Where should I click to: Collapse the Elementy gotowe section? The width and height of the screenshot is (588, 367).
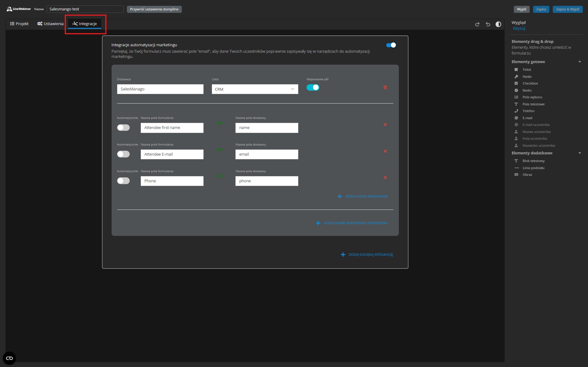pyautogui.click(x=579, y=62)
